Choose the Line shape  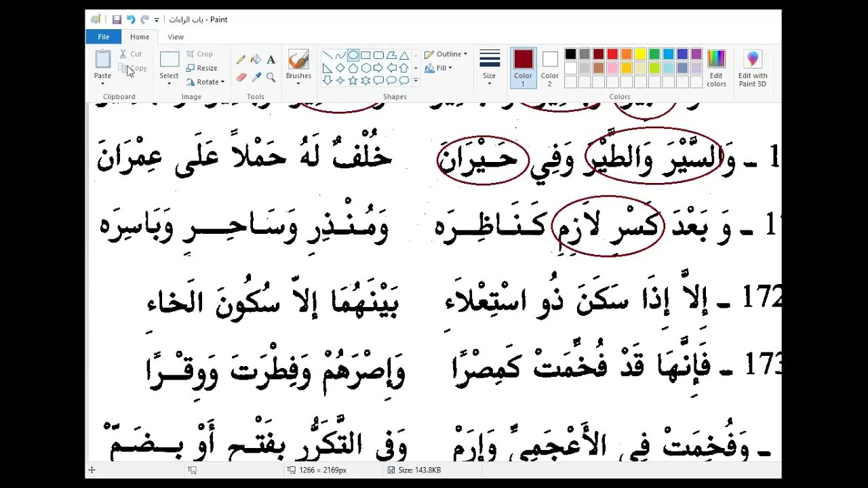coord(328,56)
